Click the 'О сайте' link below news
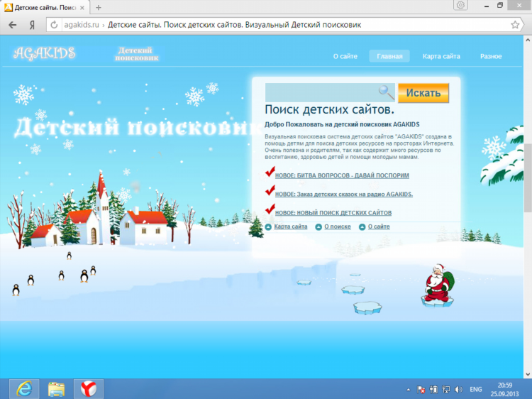 379,226
